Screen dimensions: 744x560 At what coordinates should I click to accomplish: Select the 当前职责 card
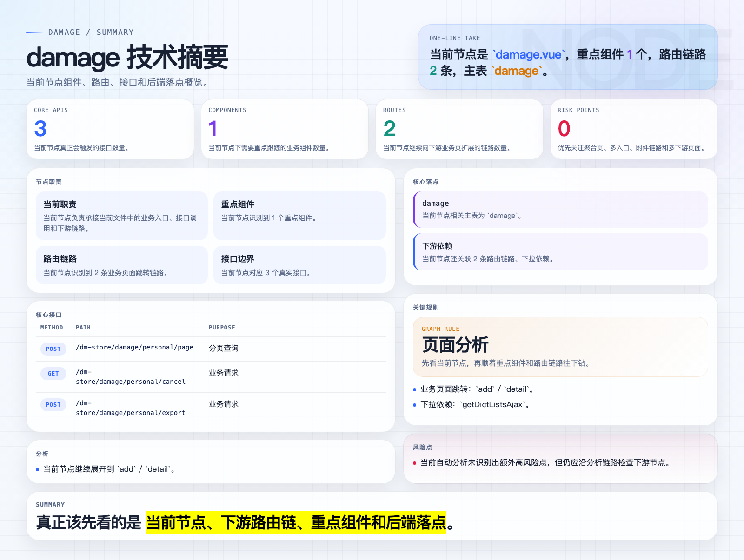coord(122,216)
